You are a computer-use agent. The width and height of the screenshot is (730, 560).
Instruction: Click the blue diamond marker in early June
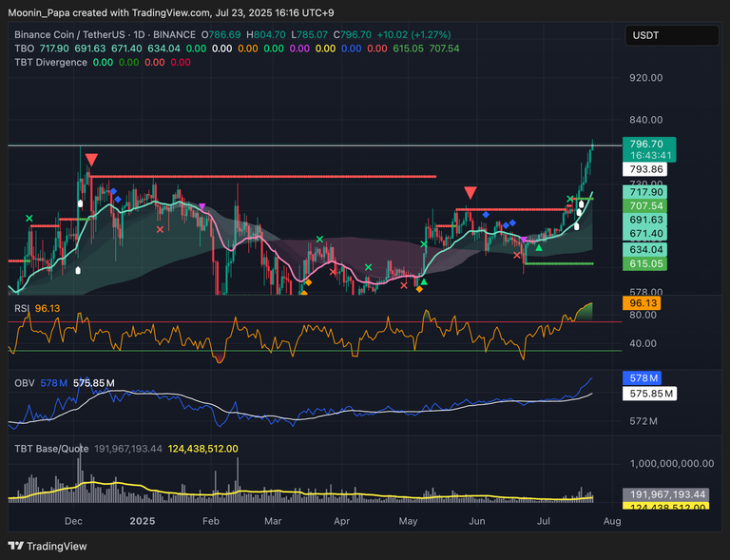(x=486, y=215)
